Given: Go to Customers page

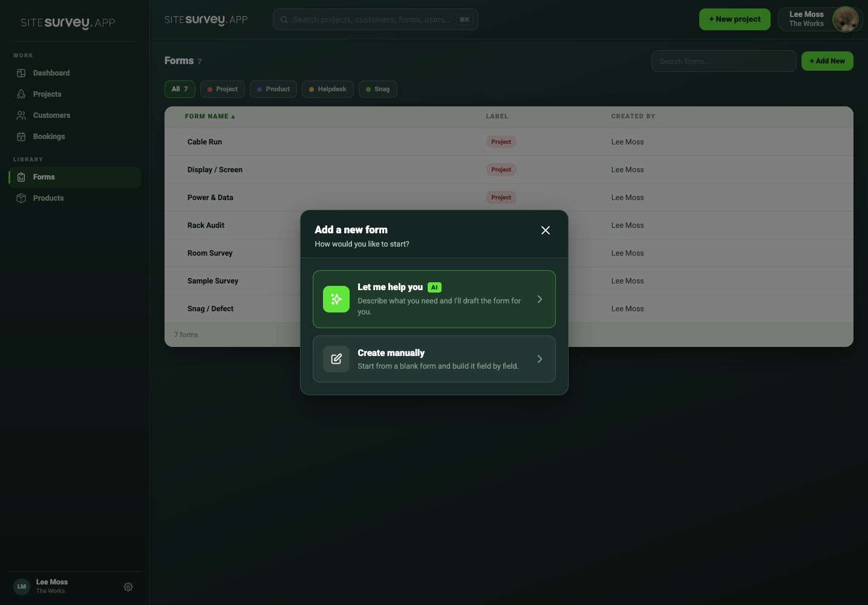Looking at the screenshot, I should click(75, 115).
